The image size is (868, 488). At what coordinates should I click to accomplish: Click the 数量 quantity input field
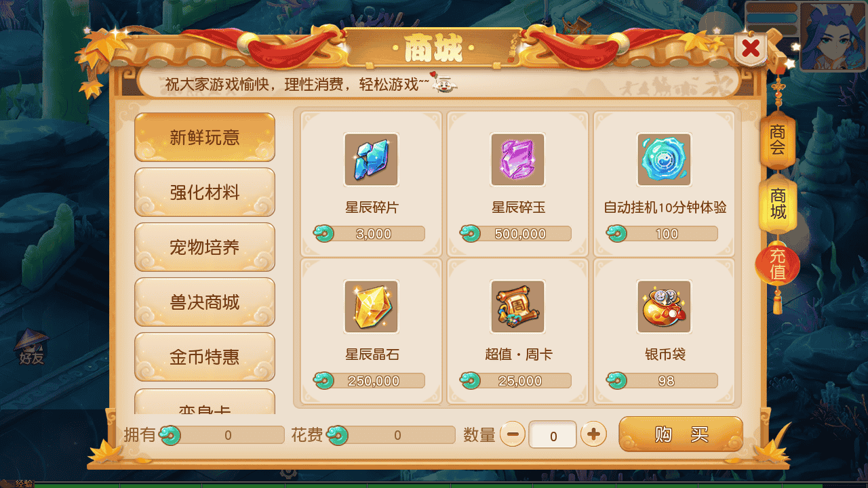click(553, 434)
